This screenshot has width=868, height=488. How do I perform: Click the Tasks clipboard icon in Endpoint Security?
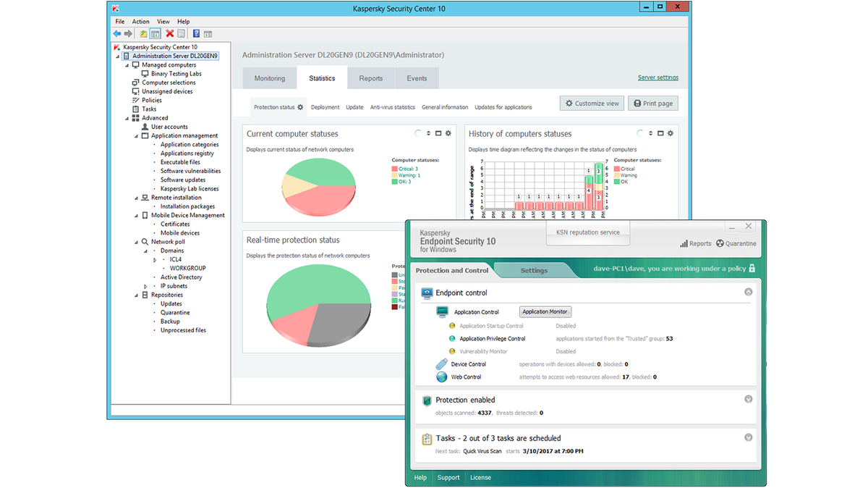pyautogui.click(x=426, y=438)
